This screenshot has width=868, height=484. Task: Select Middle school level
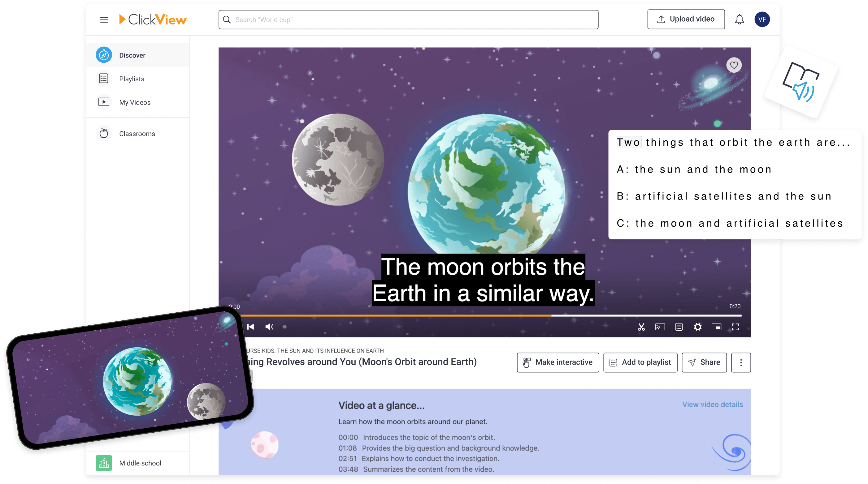(x=138, y=463)
